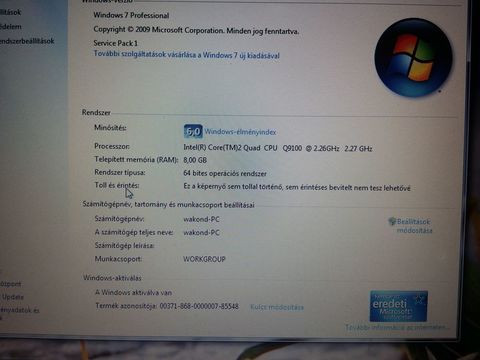Click the Munkacsoport label
This screenshot has width=480, height=360.
(x=118, y=259)
